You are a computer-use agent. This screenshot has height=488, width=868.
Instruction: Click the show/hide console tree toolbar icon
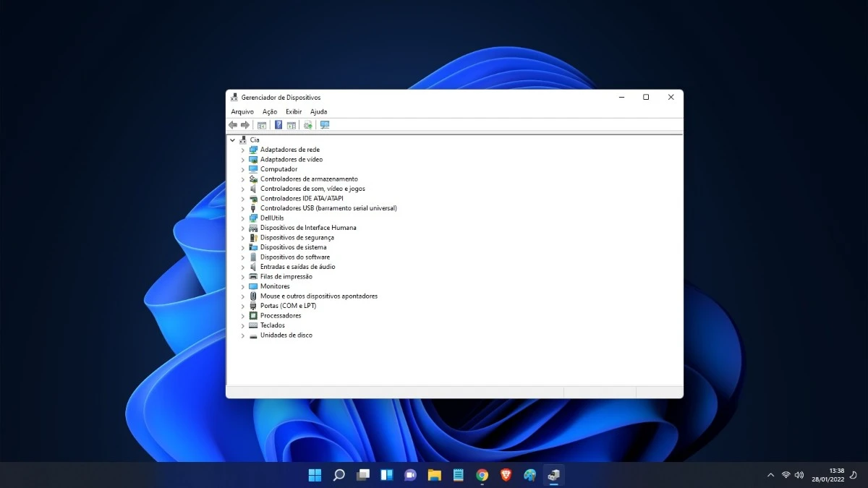coord(262,125)
